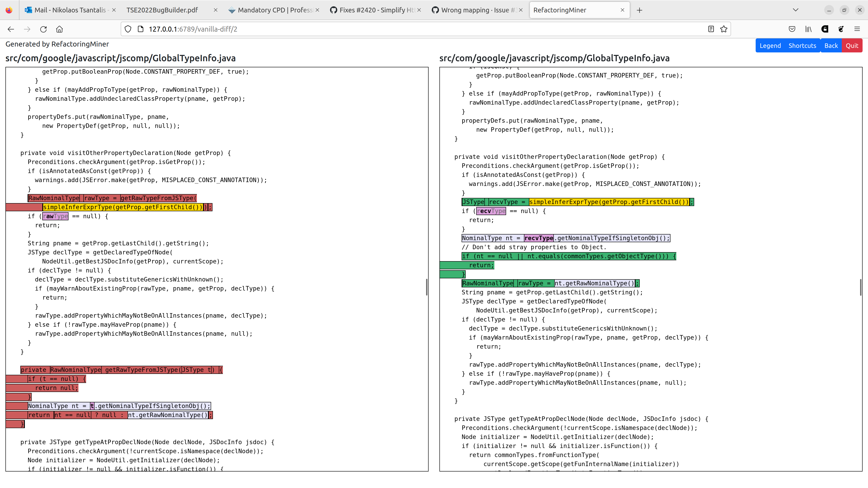Switch to the TSE2022BugBuilder.pdf tab
This screenshot has height=488, width=868.
pos(162,10)
